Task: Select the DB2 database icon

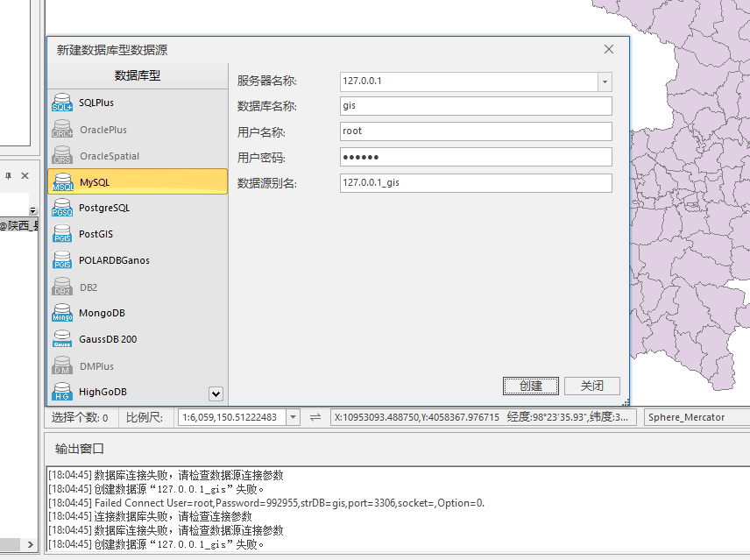Action: coord(62,287)
